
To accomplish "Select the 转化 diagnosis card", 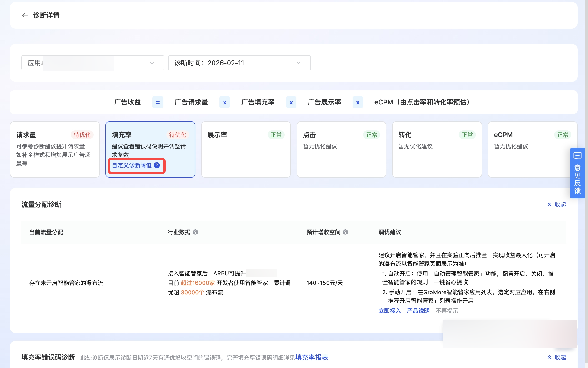I will coord(437,149).
